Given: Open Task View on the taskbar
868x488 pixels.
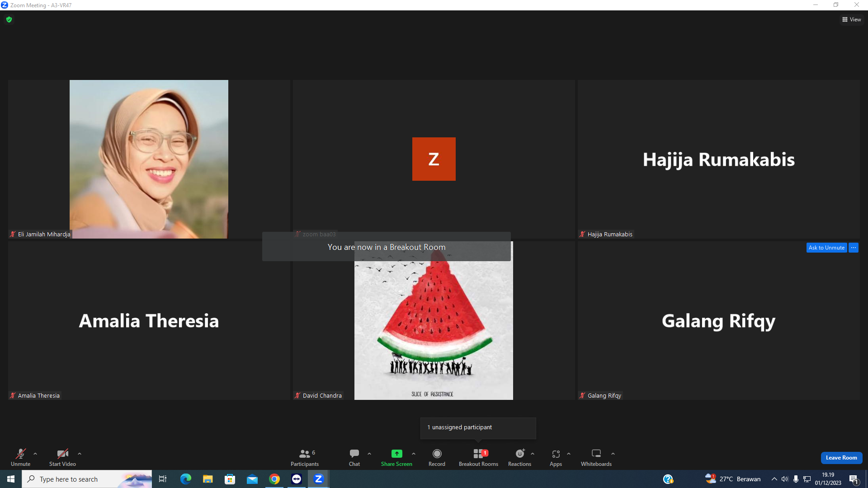Looking at the screenshot, I should pyautogui.click(x=163, y=479).
